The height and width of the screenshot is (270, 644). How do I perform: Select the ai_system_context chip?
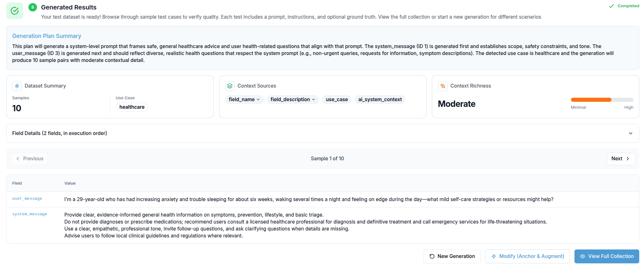380,100
